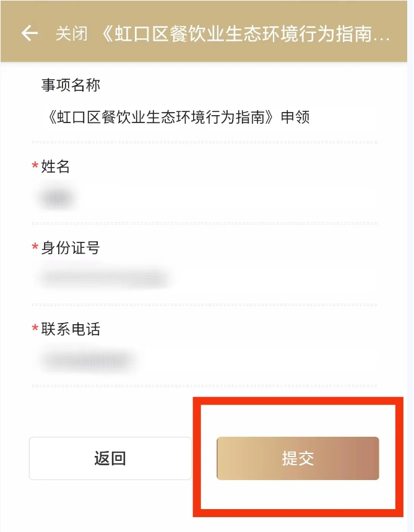Tap the highlighted submit button
The height and width of the screenshot is (532, 414).
(x=298, y=458)
